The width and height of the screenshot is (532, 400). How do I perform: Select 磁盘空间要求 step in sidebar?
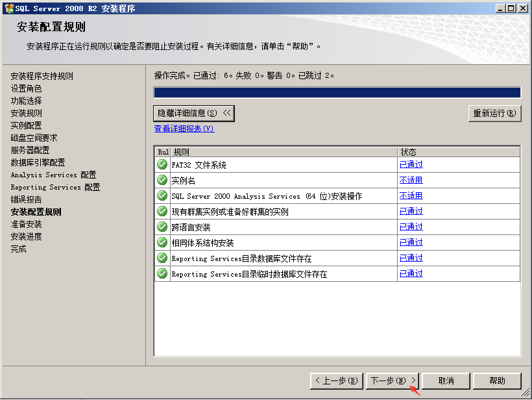pyautogui.click(x=34, y=138)
